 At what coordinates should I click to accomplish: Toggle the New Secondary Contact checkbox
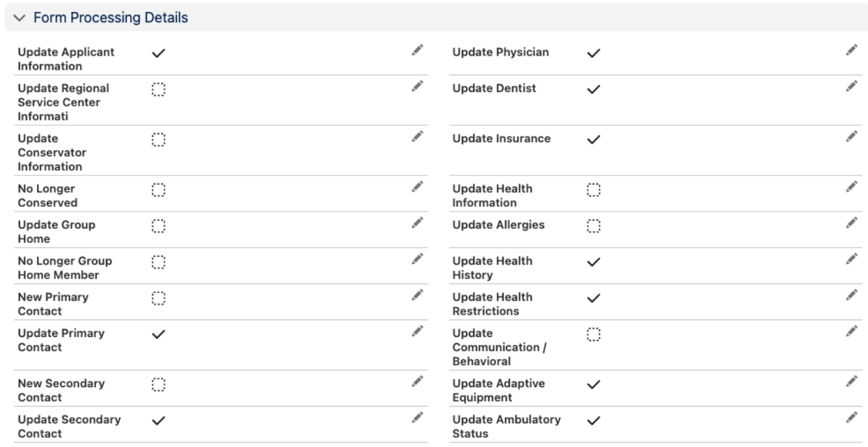[159, 385]
